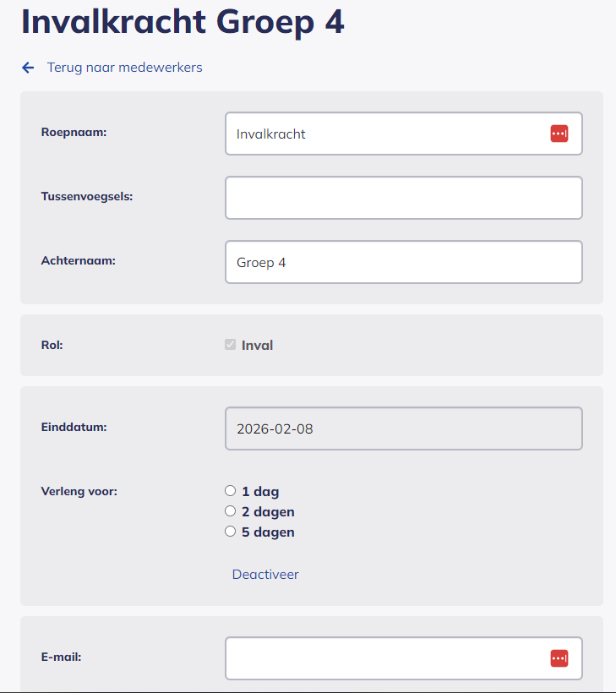616x693 pixels.
Task: Pick the 5 dagen radio button
Action: 230,532
